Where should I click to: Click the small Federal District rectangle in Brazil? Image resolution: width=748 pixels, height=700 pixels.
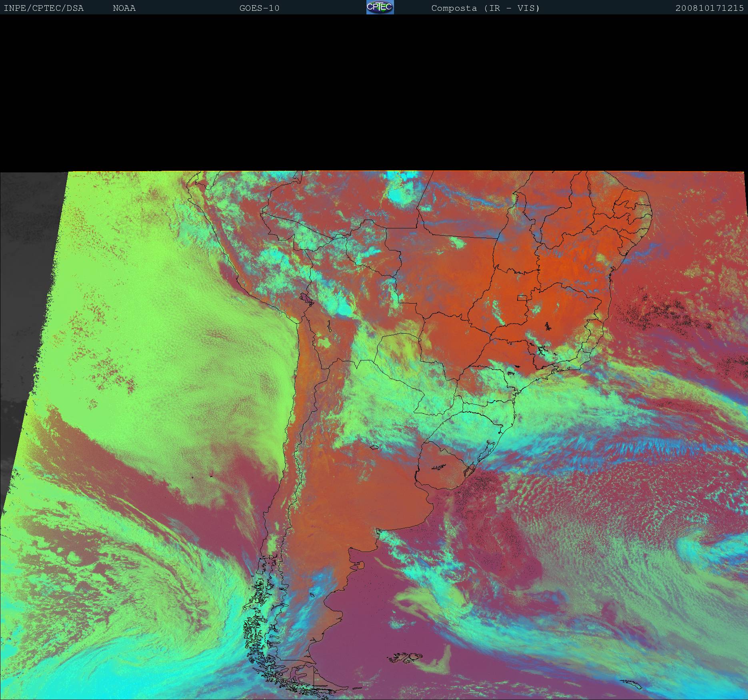coord(522,297)
